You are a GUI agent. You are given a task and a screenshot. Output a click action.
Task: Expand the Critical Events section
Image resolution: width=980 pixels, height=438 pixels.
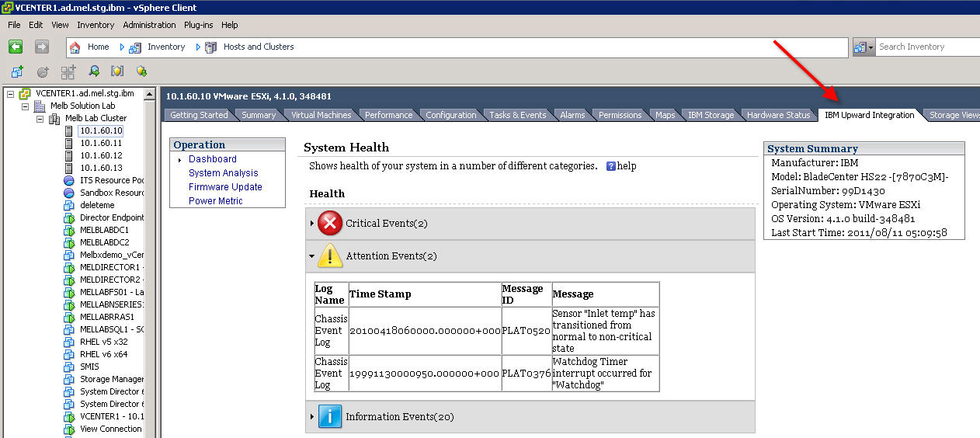coord(312,224)
